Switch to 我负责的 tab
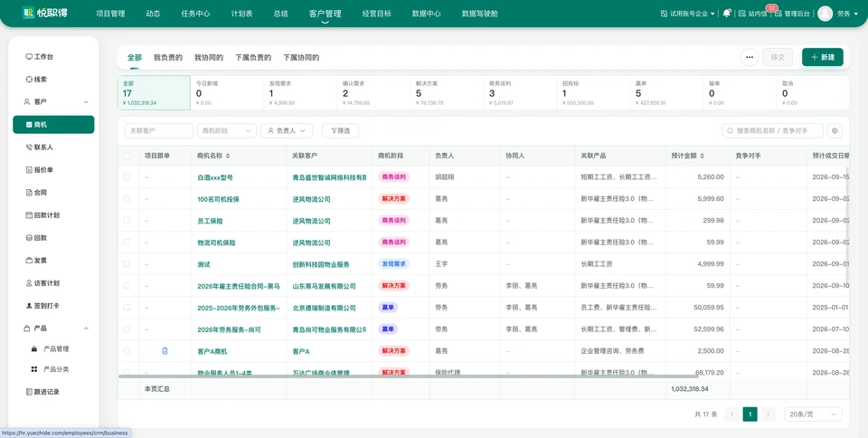 pyautogui.click(x=168, y=58)
